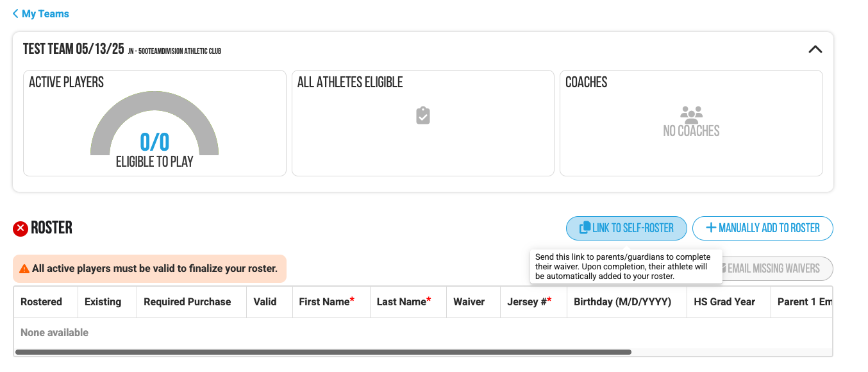The width and height of the screenshot is (868, 372).
Task: Click the orange warning triangle icon
Action: pyautogui.click(x=24, y=269)
